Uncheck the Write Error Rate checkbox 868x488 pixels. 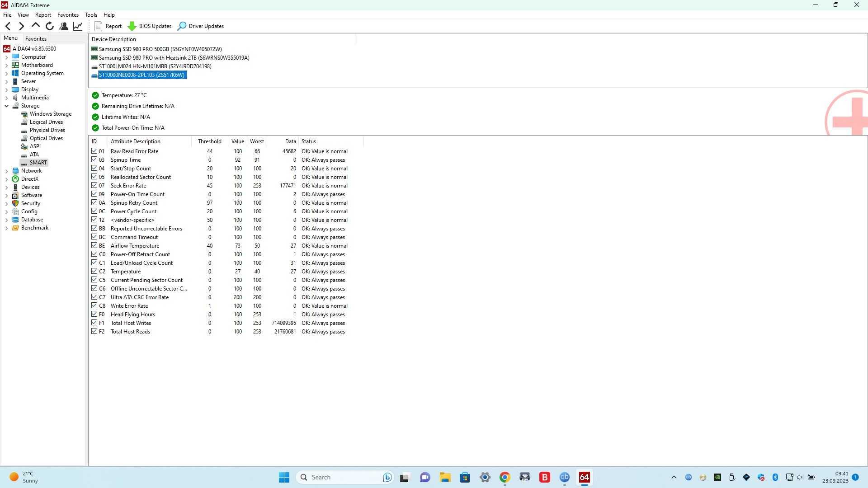(x=94, y=305)
